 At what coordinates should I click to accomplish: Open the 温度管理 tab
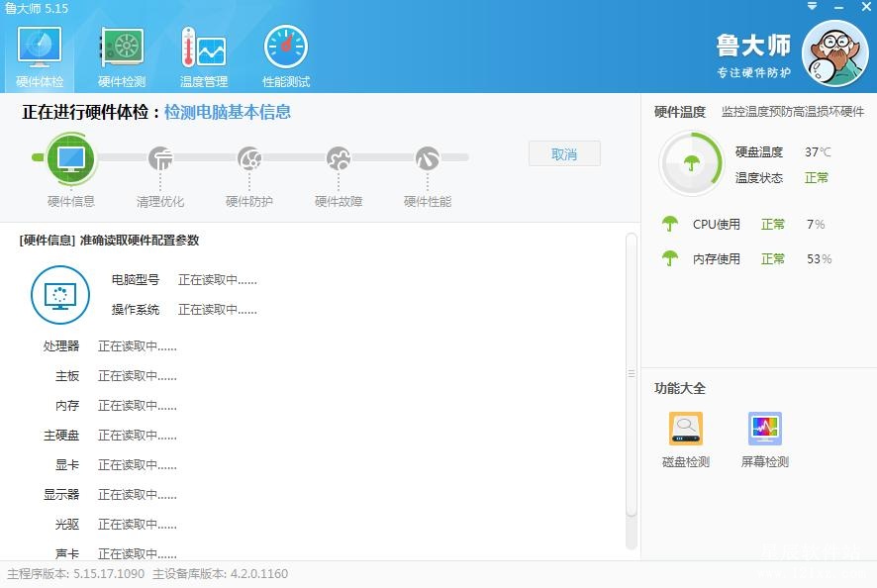204,57
